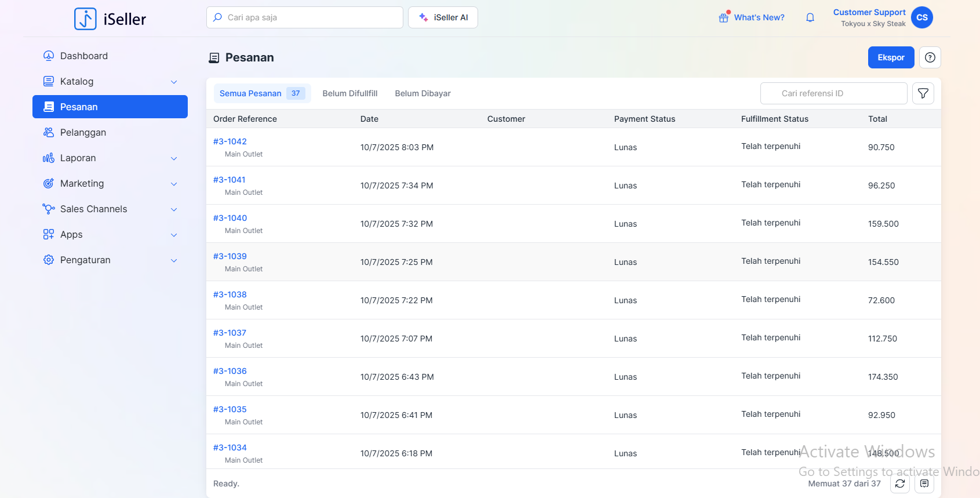The height and width of the screenshot is (498, 980).
Task: Go to Dashboard in the sidebar
Action: tap(84, 56)
